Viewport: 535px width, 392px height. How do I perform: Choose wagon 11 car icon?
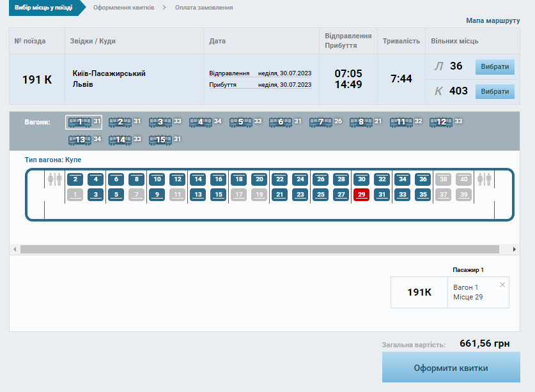(401, 122)
